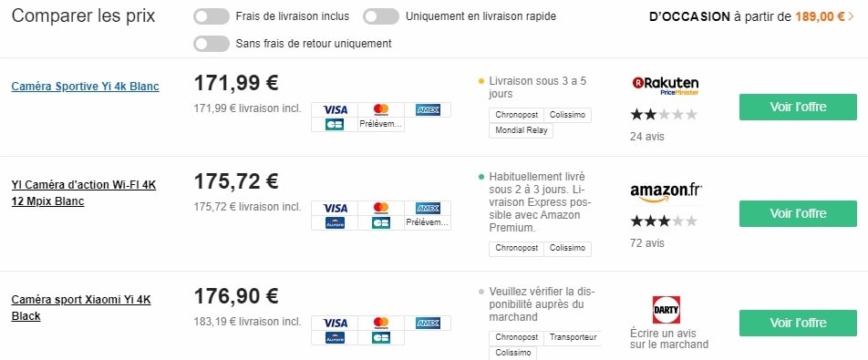Open the Caméra Sportive Yi 4k Blanc link
The width and height of the screenshot is (868, 360).
[x=86, y=87]
